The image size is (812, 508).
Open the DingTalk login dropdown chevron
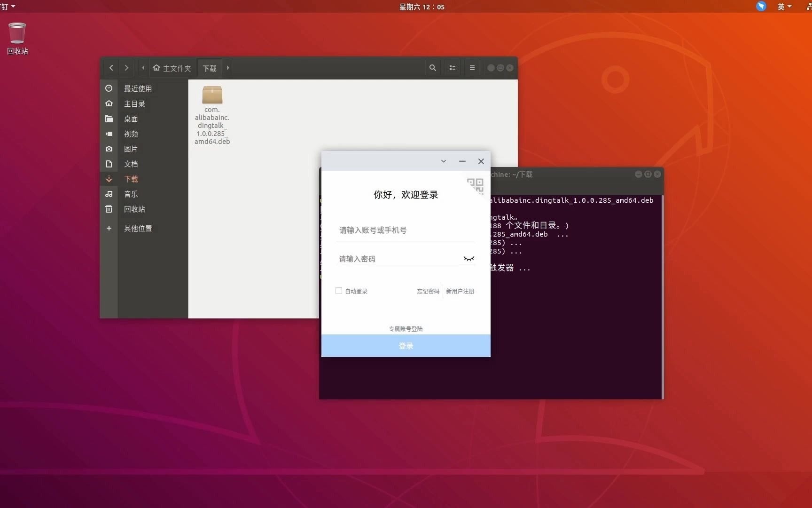tap(443, 161)
